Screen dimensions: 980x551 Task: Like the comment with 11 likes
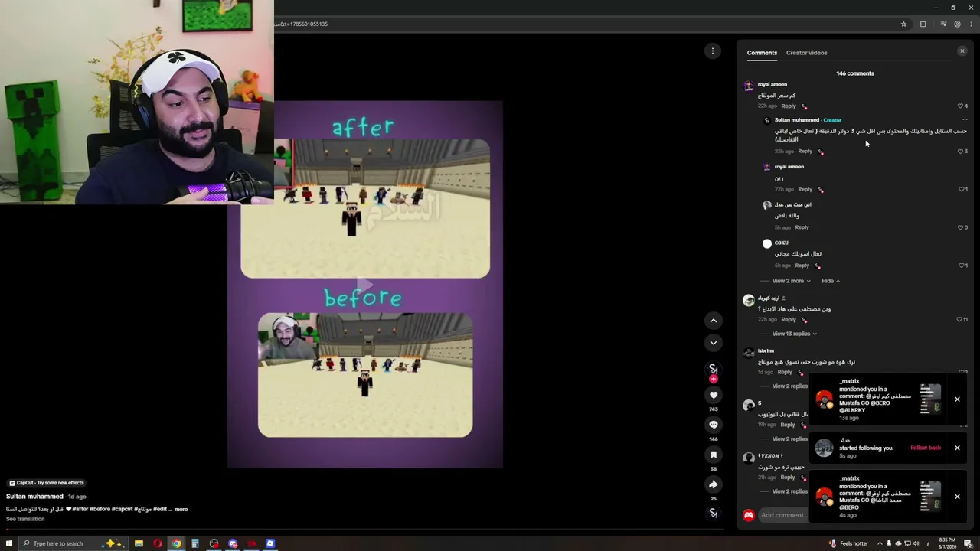pos(959,320)
